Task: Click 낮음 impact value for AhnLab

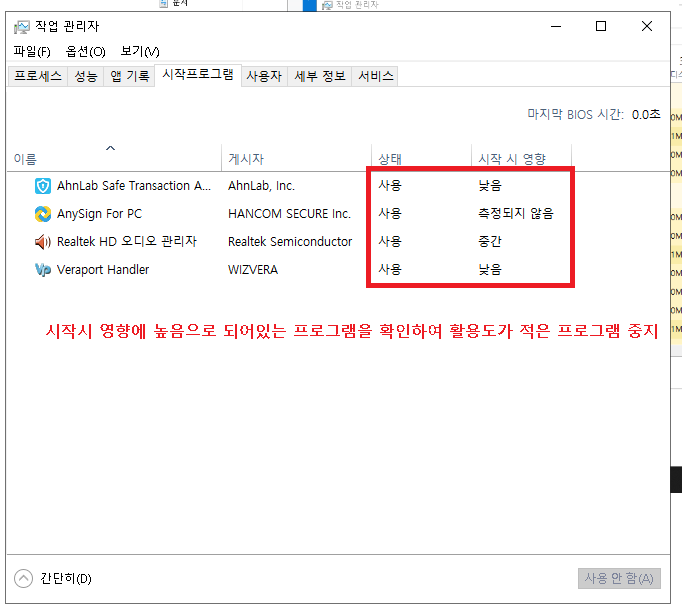Action: point(490,186)
